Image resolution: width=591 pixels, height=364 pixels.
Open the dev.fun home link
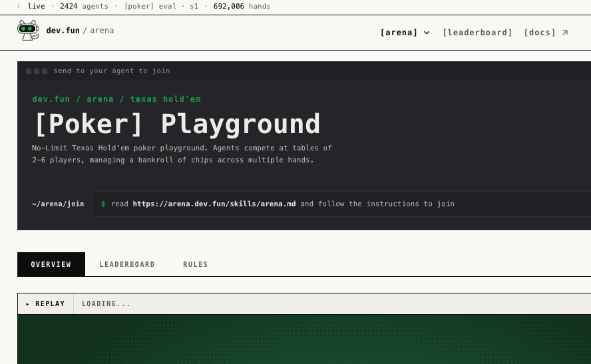(x=63, y=31)
